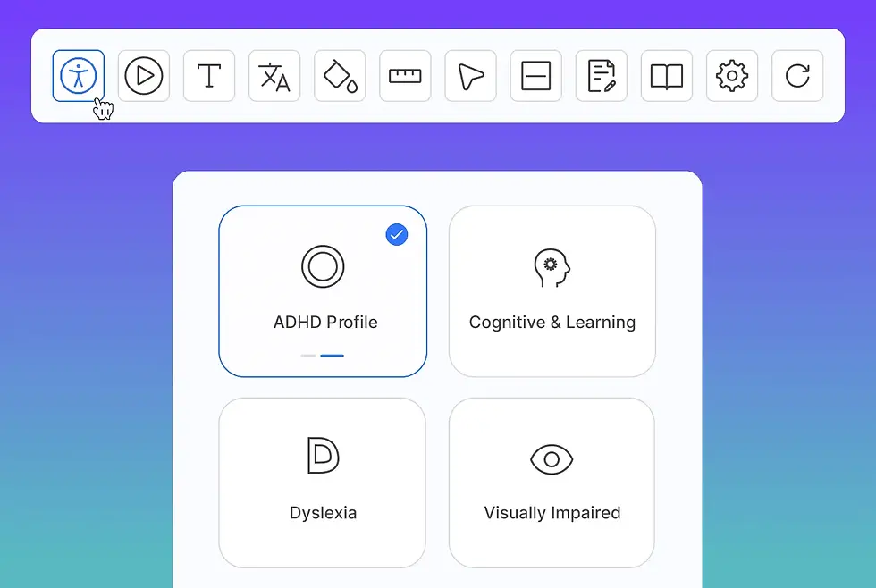This screenshot has height=588, width=876.
Task: Click the letter D dyslexia icon
Action: [323, 456]
